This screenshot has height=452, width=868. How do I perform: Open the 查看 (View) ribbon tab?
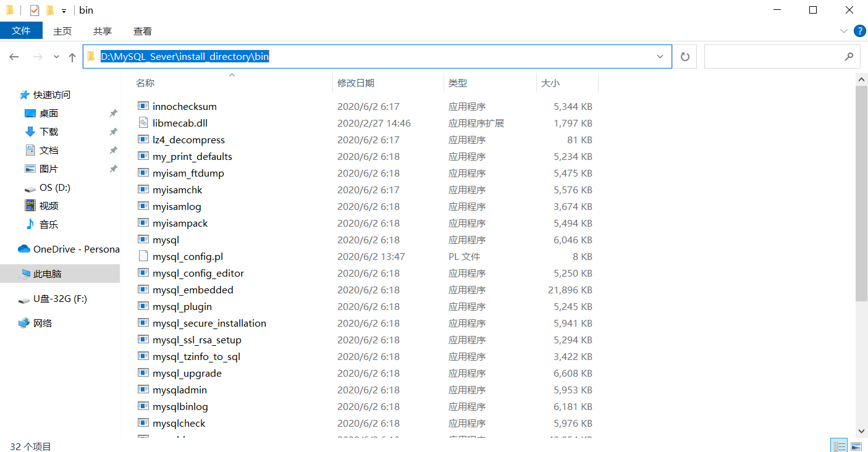(x=143, y=31)
